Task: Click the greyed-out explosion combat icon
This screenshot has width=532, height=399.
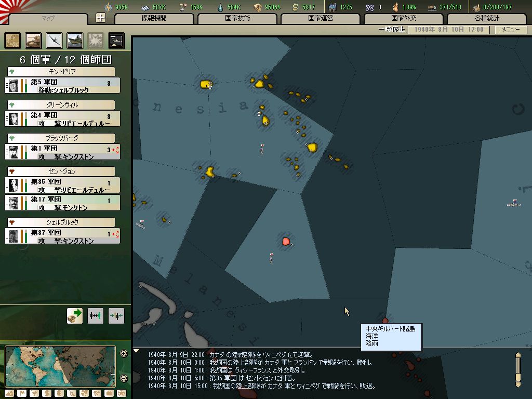Action: tap(96, 41)
